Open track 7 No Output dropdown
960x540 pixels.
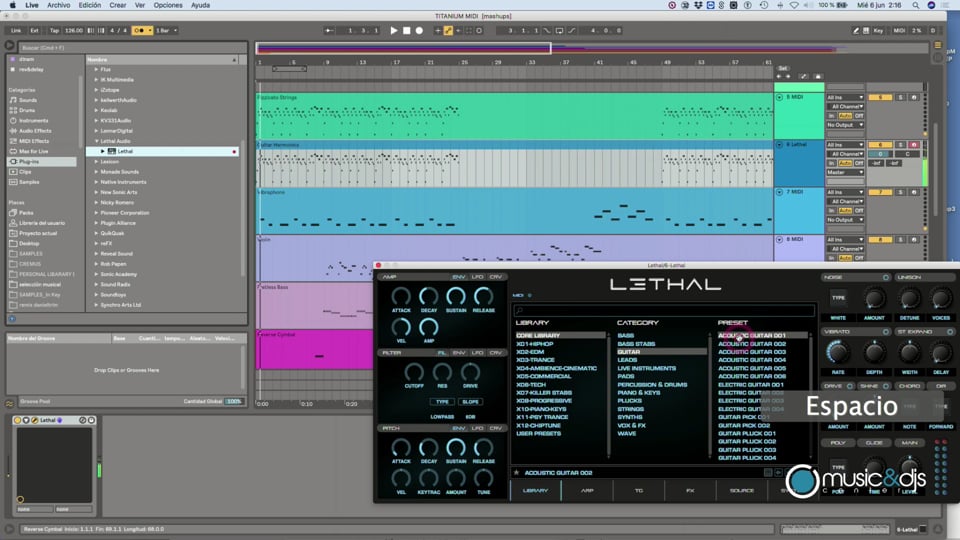pyautogui.click(x=845, y=219)
